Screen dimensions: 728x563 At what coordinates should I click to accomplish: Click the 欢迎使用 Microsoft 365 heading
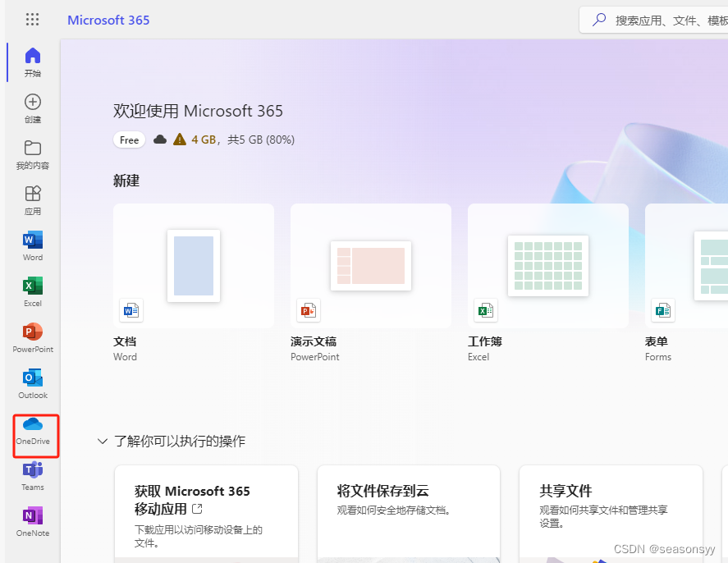click(199, 111)
